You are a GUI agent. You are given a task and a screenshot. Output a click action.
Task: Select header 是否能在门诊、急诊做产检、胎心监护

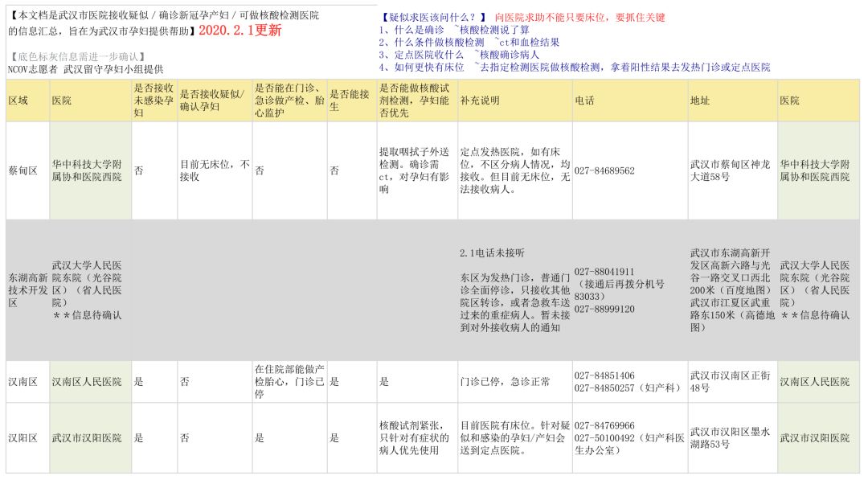(x=289, y=101)
